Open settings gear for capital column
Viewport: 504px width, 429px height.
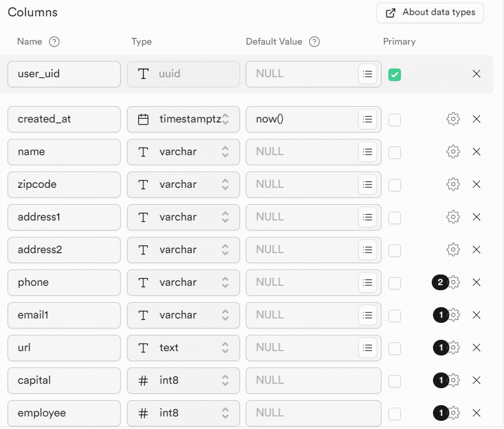pyautogui.click(x=454, y=381)
